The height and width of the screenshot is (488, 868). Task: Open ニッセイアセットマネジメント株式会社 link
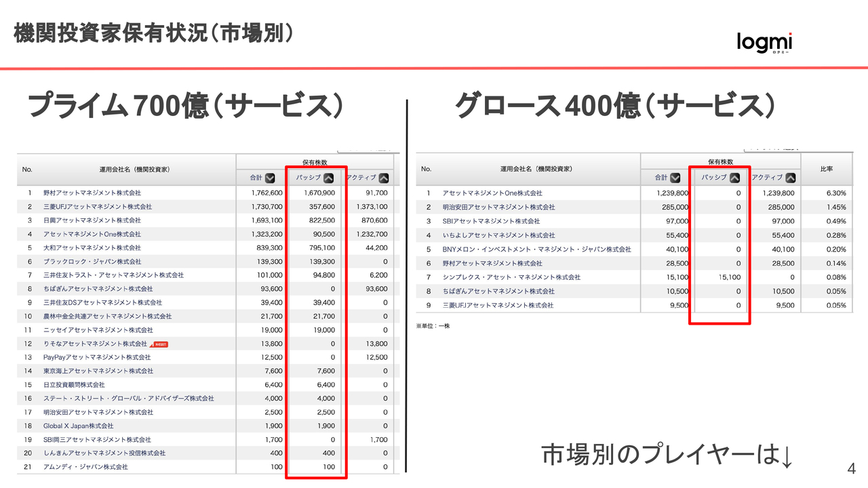98,330
